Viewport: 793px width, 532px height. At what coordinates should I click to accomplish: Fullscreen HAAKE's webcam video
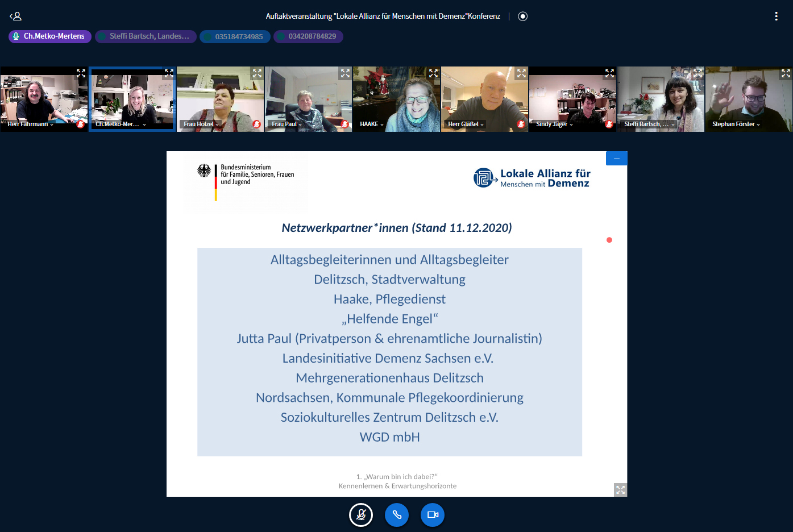pos(433,73)
